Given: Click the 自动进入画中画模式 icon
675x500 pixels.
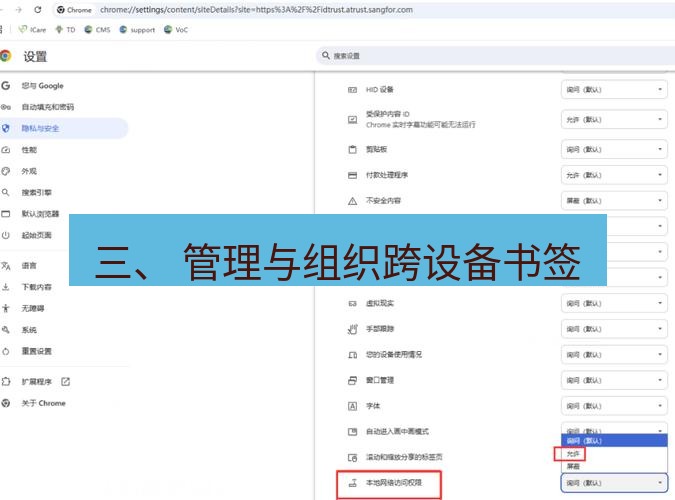Looking at the screenshot, I should [352, 432].
